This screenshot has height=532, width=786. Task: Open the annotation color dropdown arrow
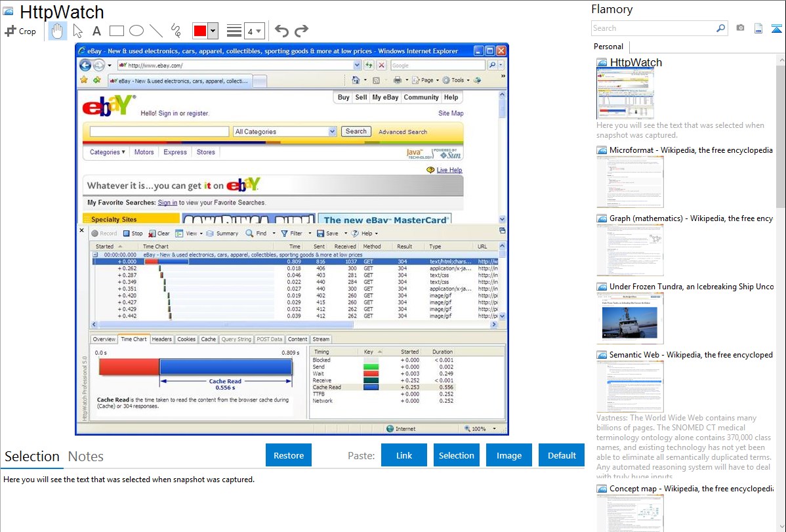213,31
